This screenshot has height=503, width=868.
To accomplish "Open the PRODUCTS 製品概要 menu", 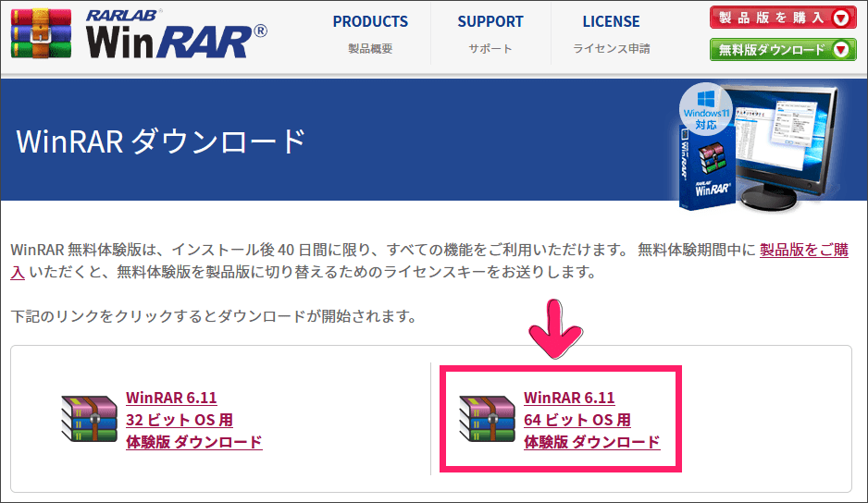I will point(370,34).
